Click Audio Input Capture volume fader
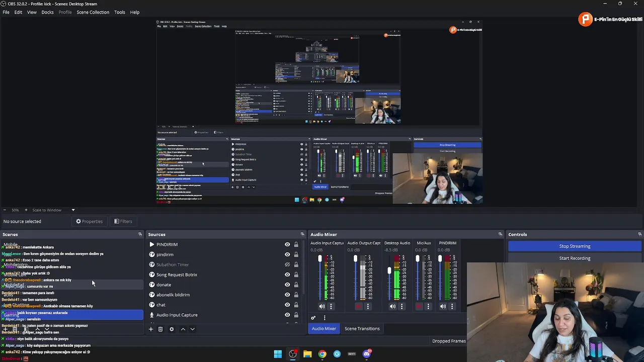644x362 pixels. [x=319, y=258]
